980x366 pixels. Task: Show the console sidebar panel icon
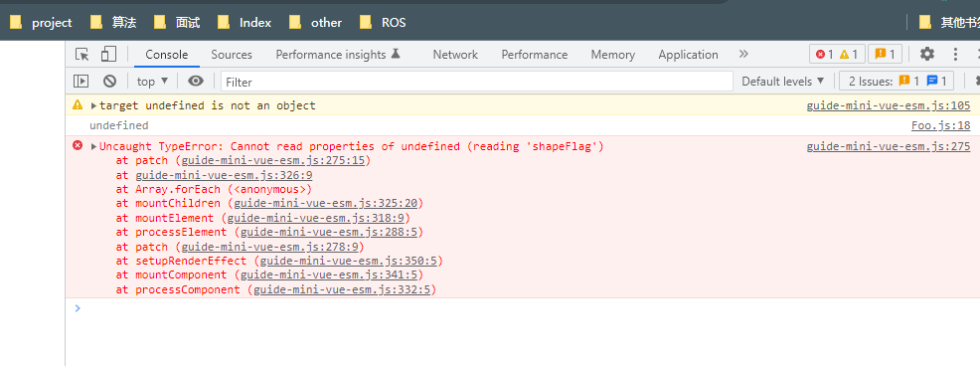point(81,81)
